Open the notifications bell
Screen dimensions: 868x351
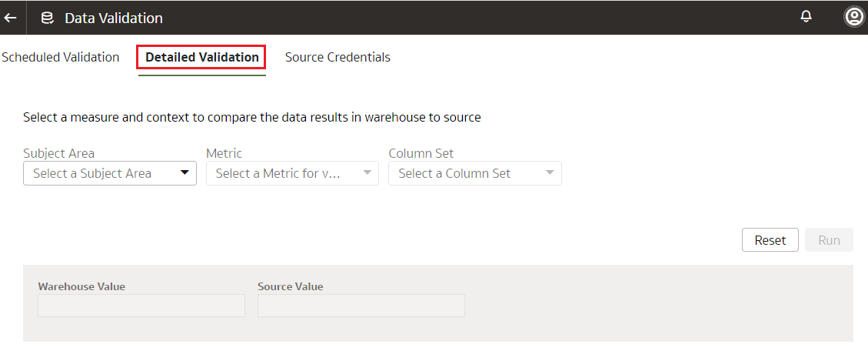click(806, 17)
